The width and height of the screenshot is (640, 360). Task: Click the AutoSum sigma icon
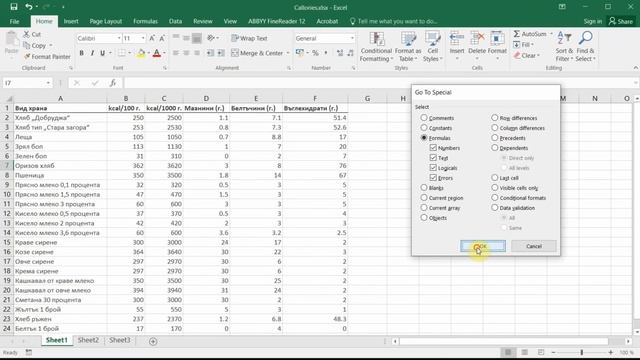click(517, 34)
